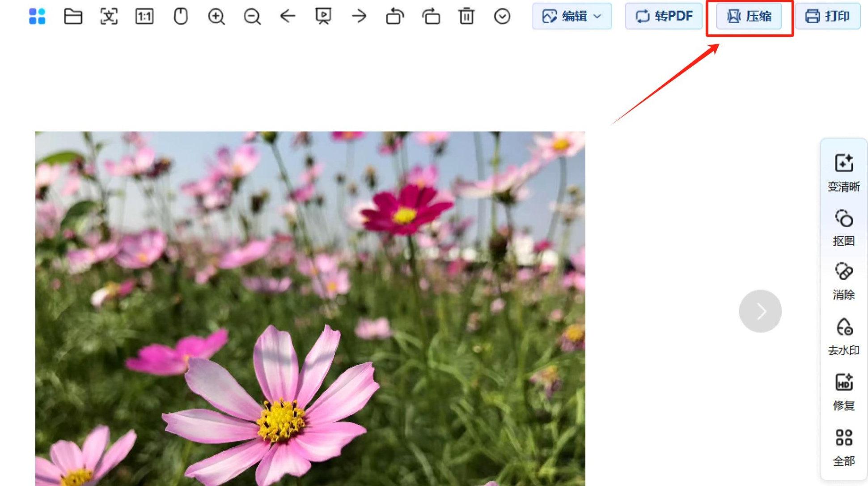Click the mouse scroll mode icon
Screen dimensions: 868x486
coord(181,17)
